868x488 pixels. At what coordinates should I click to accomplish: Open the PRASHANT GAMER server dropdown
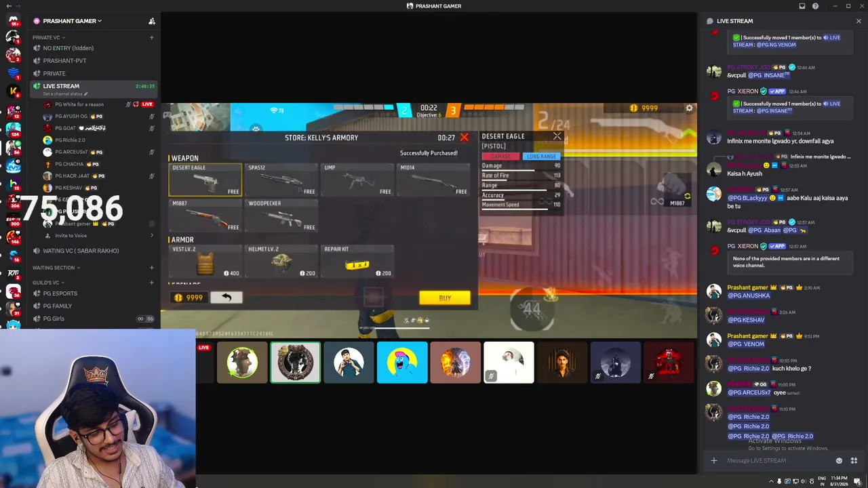click(72, 21)
